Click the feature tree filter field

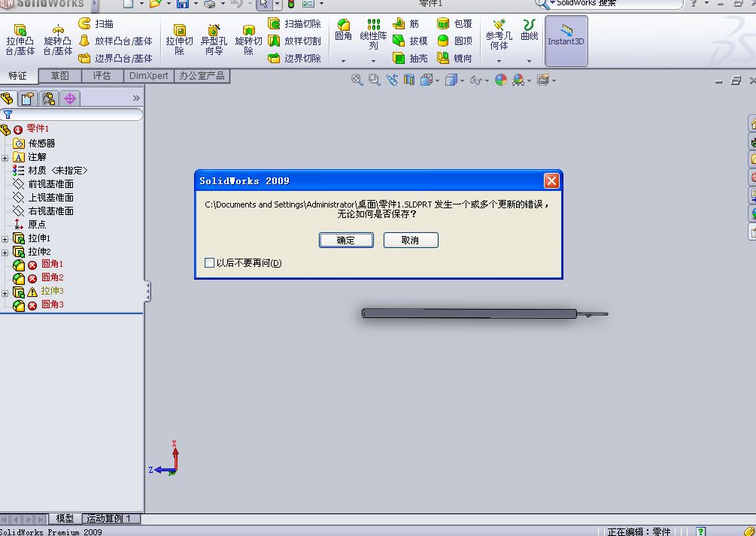[71, 114]
